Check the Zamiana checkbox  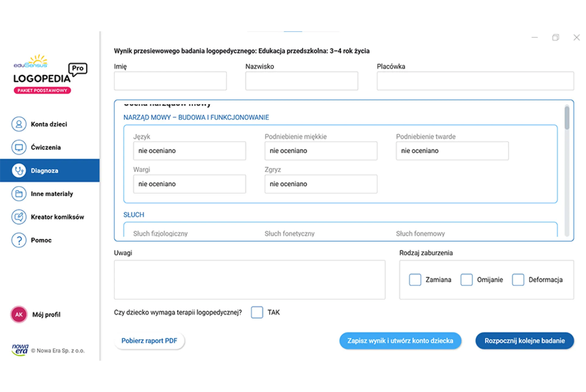(415, 280)
